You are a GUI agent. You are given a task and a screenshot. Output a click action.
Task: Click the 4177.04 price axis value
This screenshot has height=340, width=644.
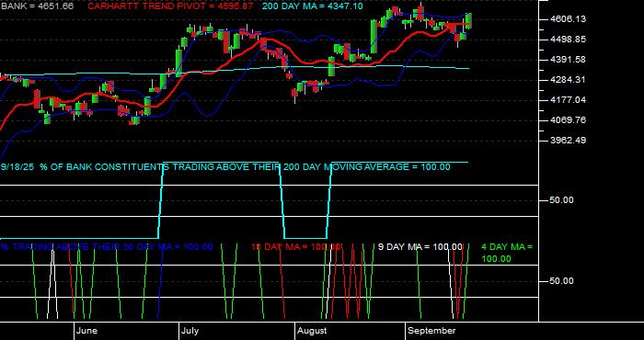[x=568, y=99]
